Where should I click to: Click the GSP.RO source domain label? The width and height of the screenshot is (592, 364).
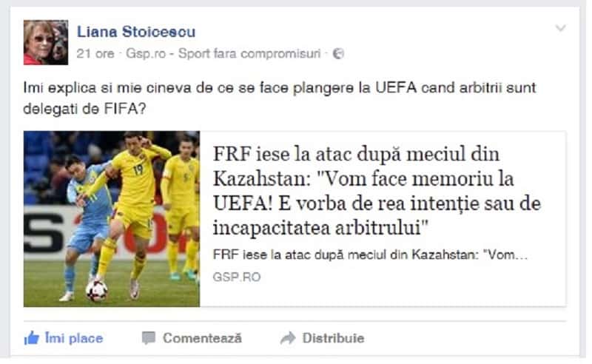click(237, 277)
